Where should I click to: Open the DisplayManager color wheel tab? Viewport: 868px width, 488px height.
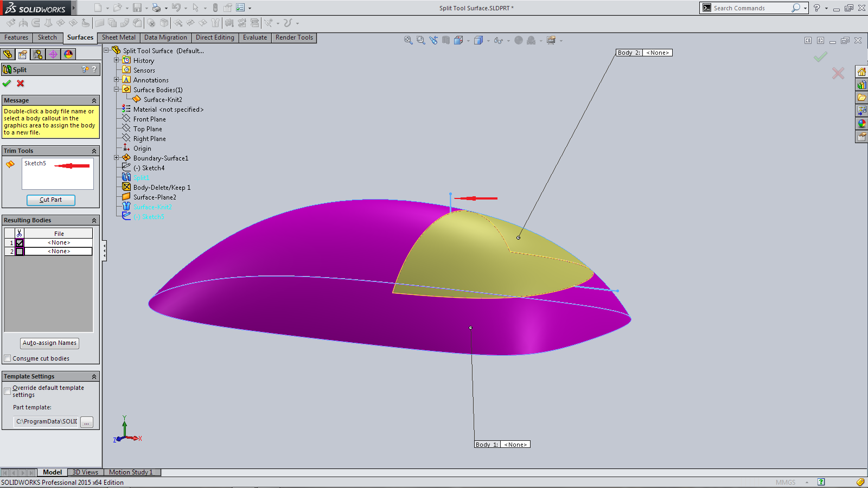pyautogui.click(x=68, y=54)
